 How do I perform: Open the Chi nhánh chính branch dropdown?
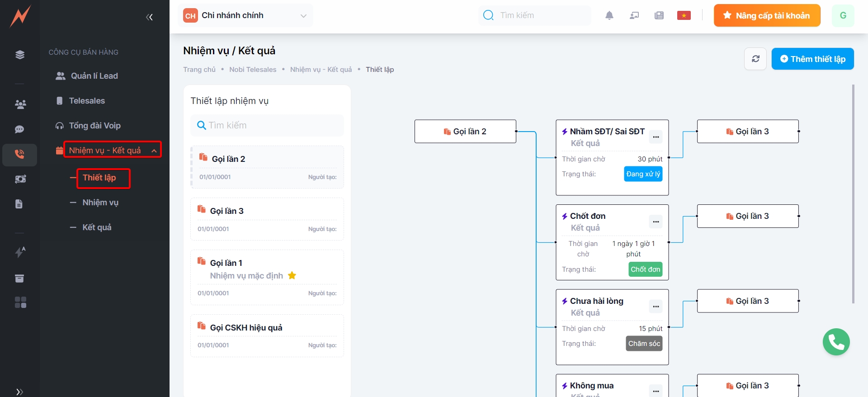click(x=245, y=15)
